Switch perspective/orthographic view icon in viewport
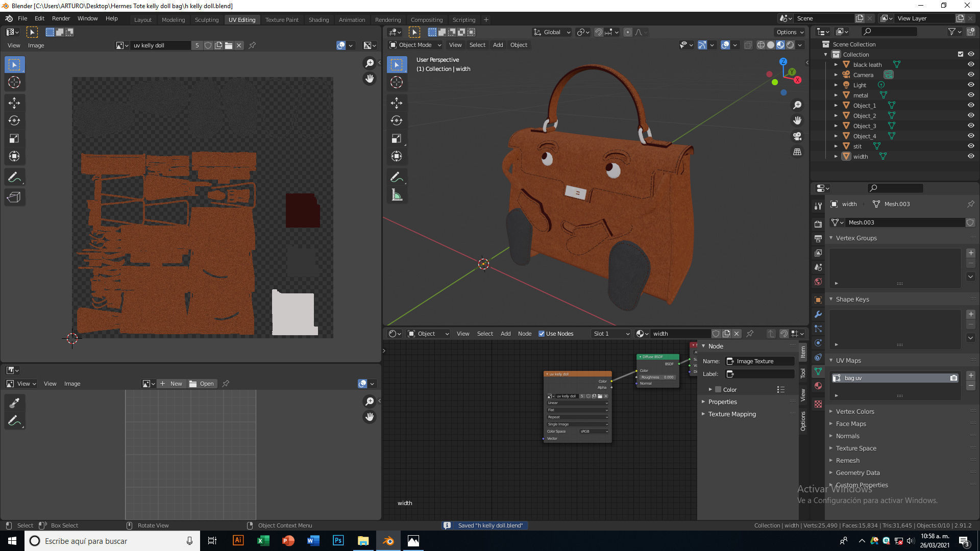The width and height of the screenshot is (980, 551). tap(797, 152)
